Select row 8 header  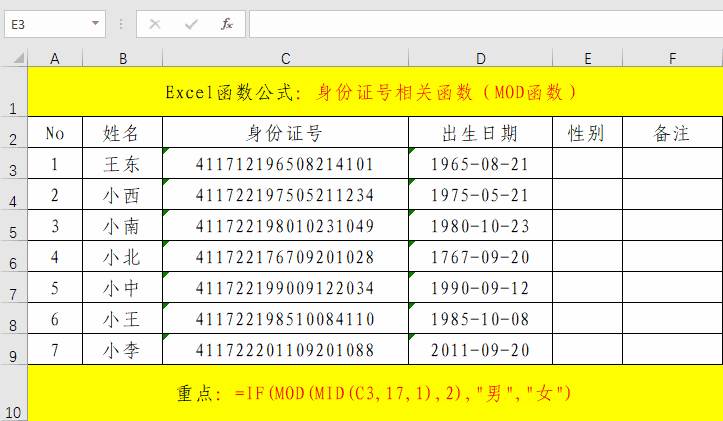click(13, 319)
